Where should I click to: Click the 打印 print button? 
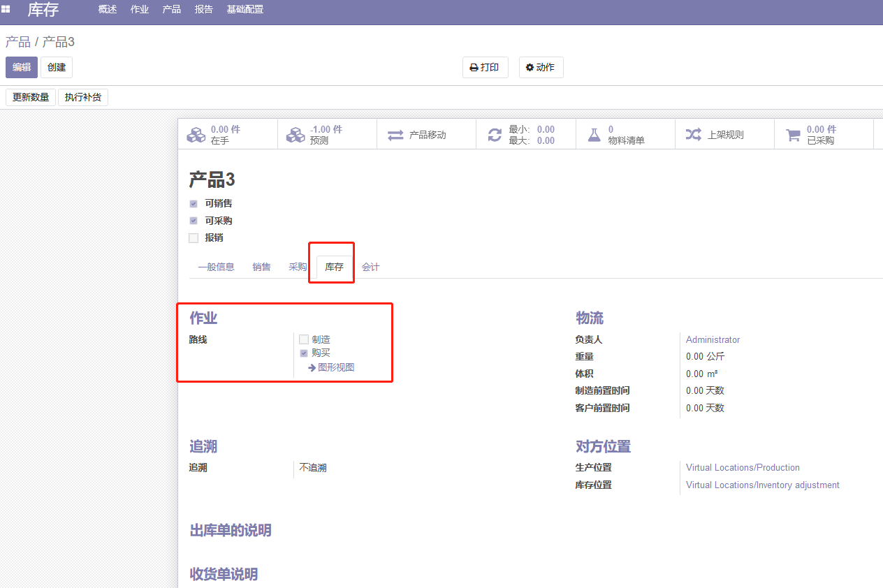(x=485, y=68)
